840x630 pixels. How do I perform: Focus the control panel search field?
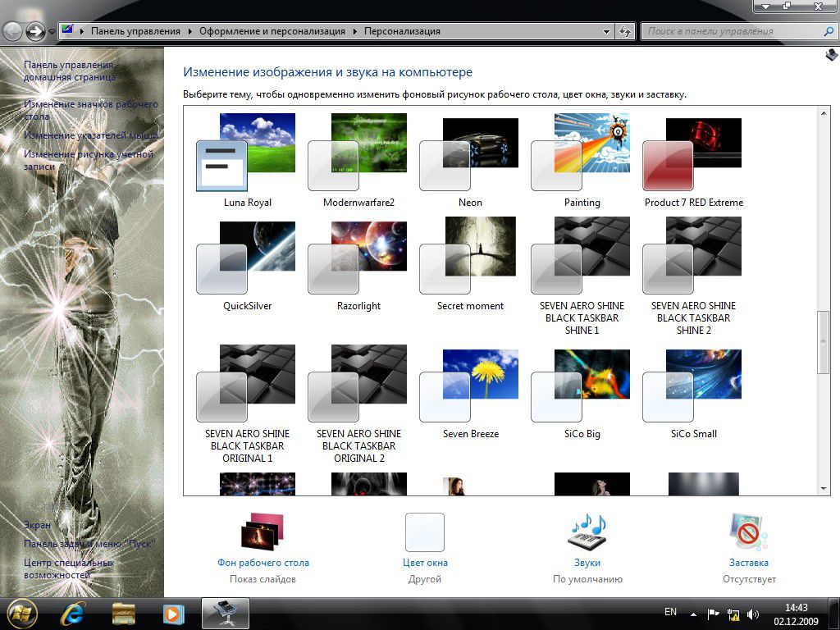[x=731, y=32]
